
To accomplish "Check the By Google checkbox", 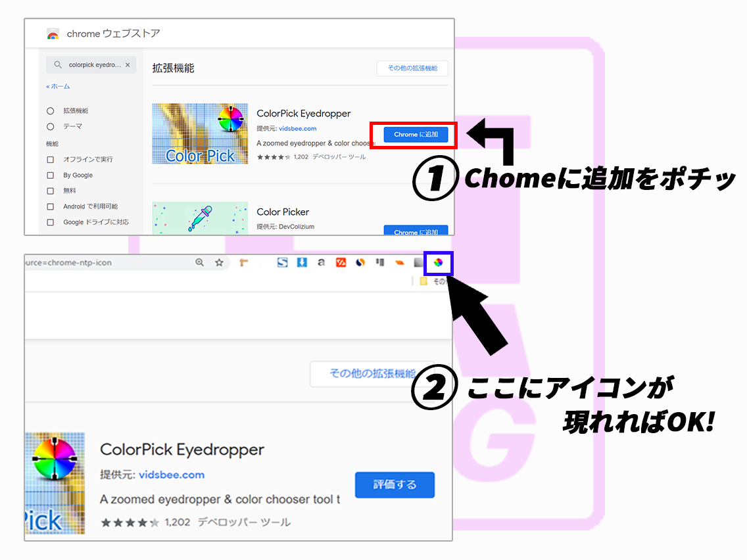I will [x=51, y=175].
